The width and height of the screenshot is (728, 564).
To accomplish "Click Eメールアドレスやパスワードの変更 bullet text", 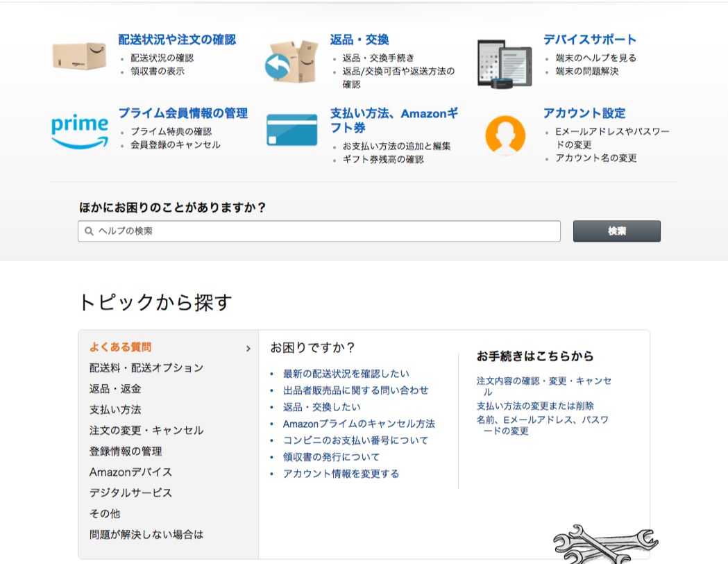I will (x=612, y=138).
